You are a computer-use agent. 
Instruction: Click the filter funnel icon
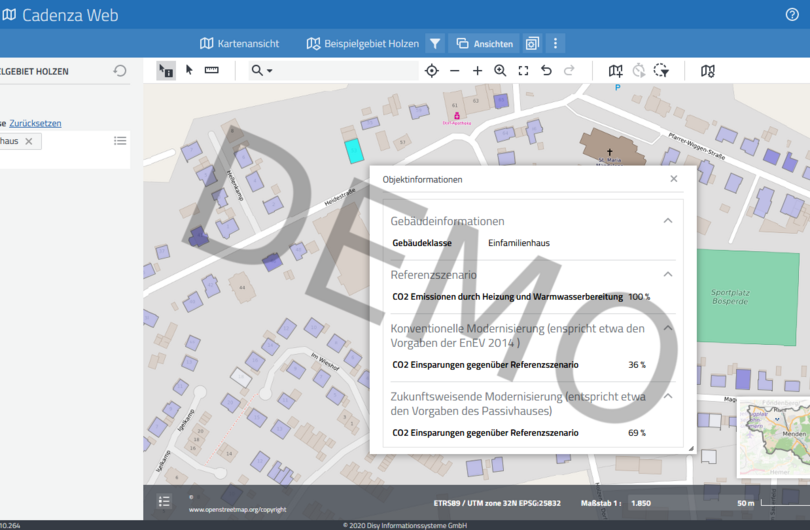[x=435, y=43]
